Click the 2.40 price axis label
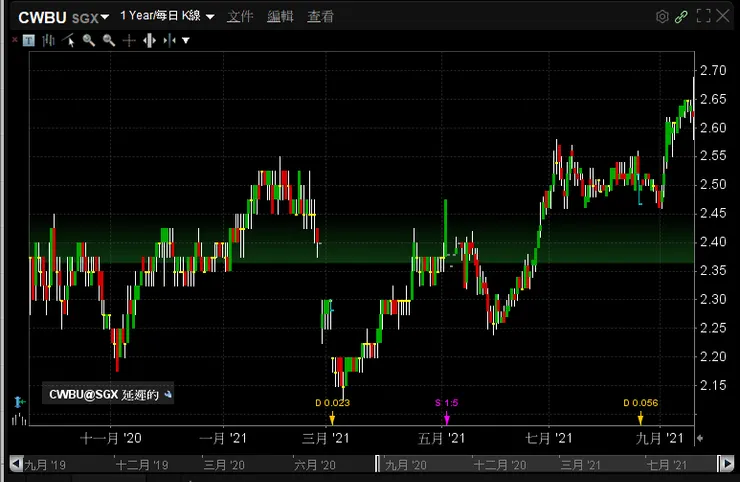 713,242
